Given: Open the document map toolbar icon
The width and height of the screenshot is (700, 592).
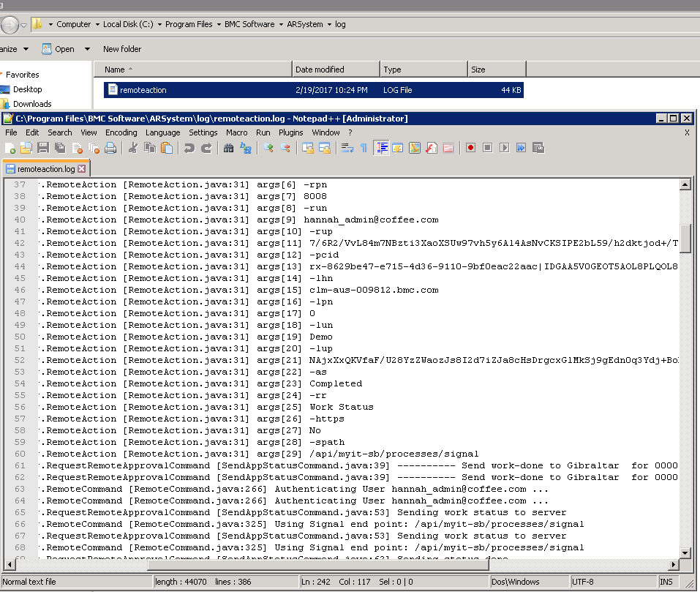Looking at the screenshot, I should coord(415,149).
